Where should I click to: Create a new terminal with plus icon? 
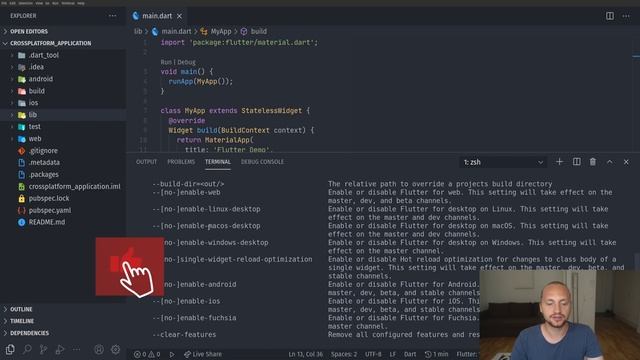tap(559, 162)
